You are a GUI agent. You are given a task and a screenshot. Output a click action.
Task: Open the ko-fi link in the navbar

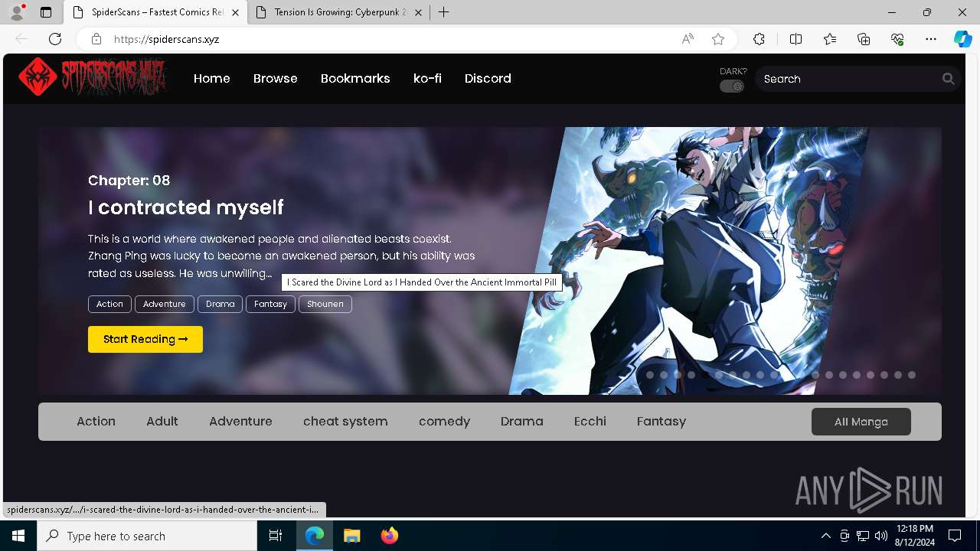(427, 78)
